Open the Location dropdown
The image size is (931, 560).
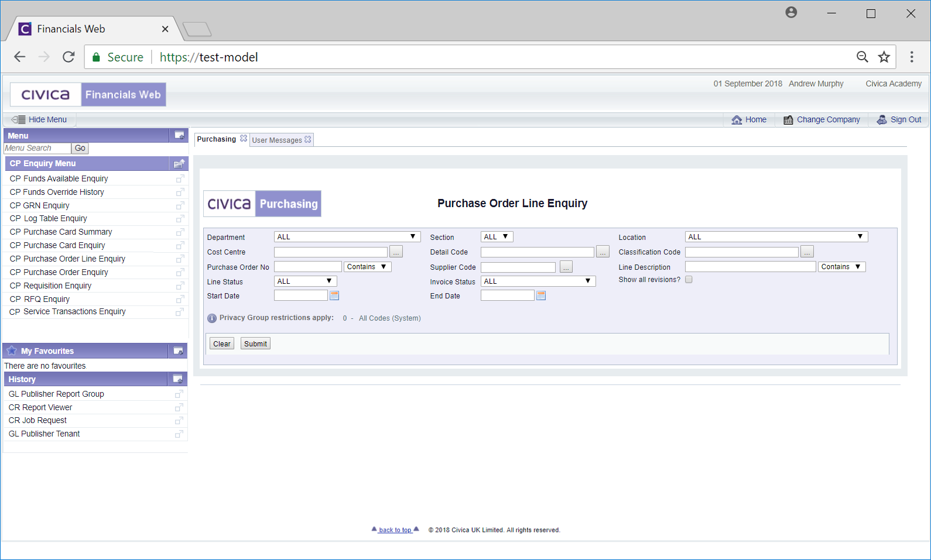[776, 236]
